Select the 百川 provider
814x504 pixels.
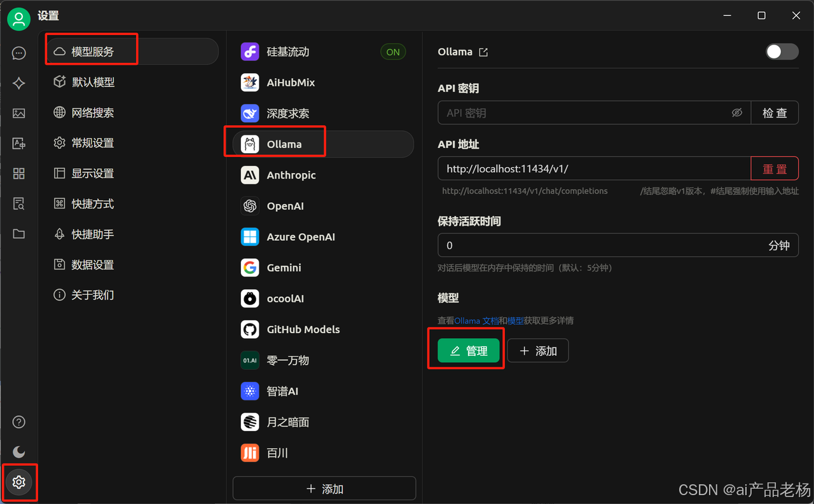(323, 453)
